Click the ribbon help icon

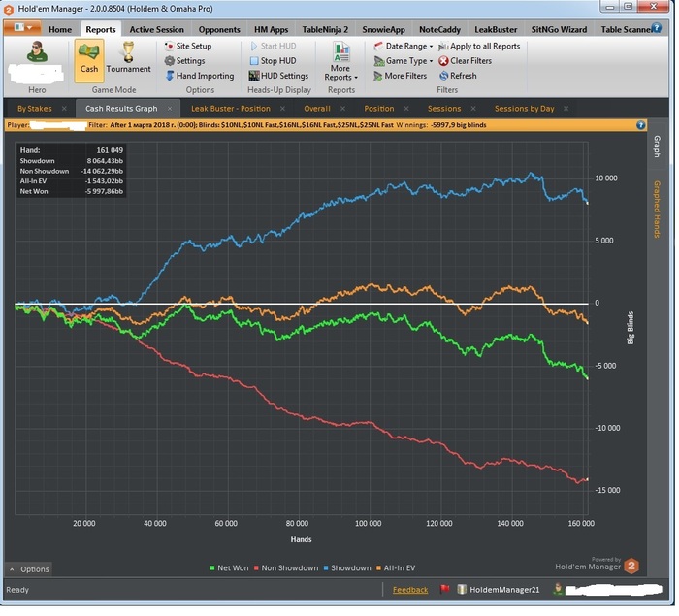coord(657,28)
